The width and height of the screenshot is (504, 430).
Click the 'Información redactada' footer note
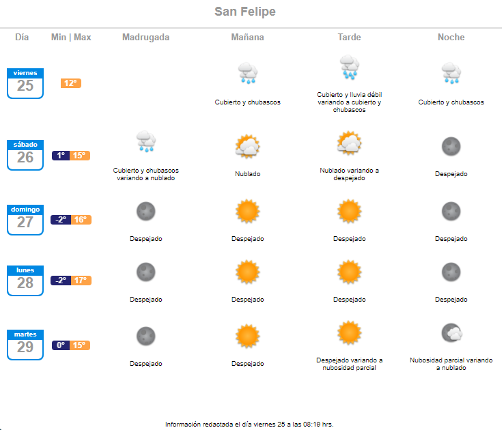pyautogui.click(x=249, y=425)
